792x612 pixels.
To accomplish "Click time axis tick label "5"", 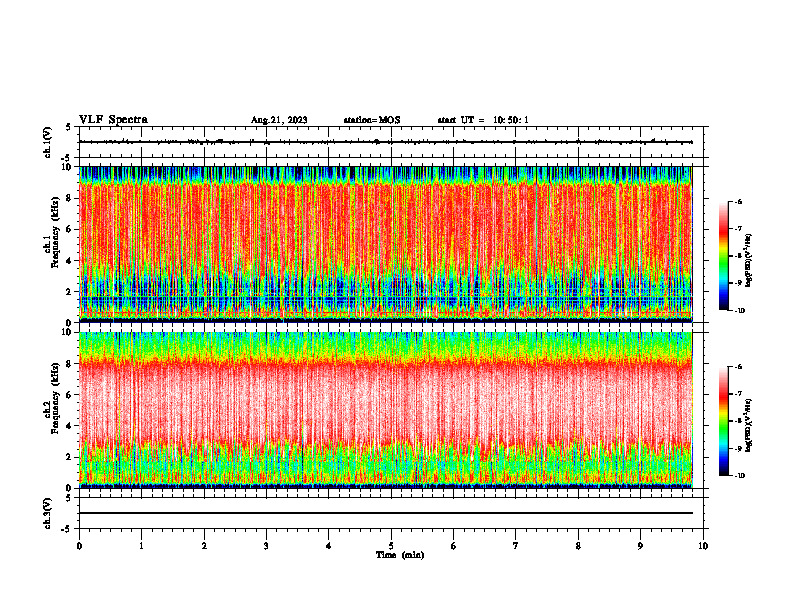I will point(391,546).
